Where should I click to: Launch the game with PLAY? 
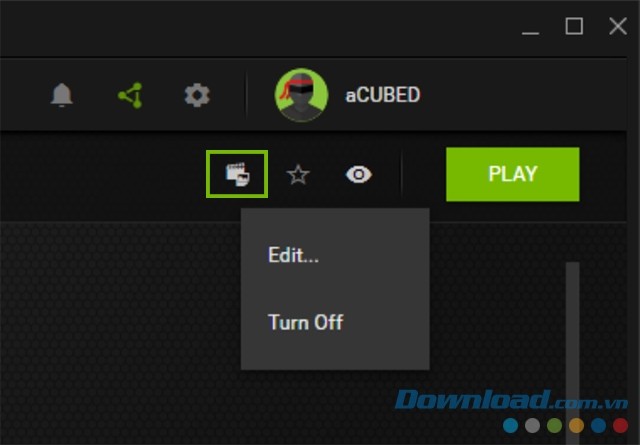513,174
